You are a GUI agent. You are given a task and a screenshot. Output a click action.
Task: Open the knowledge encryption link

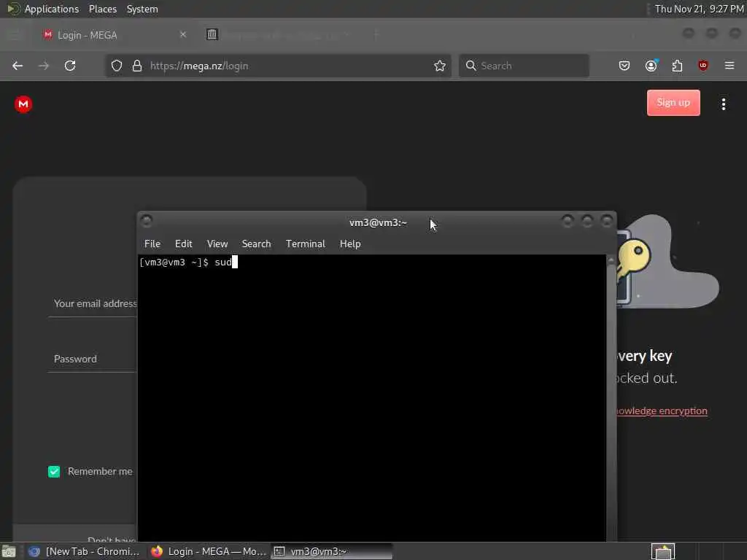[662, 411]
